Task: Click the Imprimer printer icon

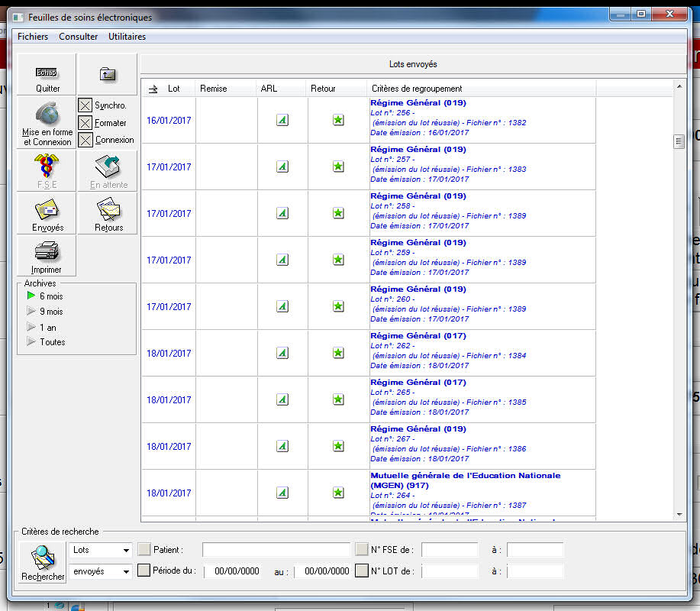Action: [47, 256]
